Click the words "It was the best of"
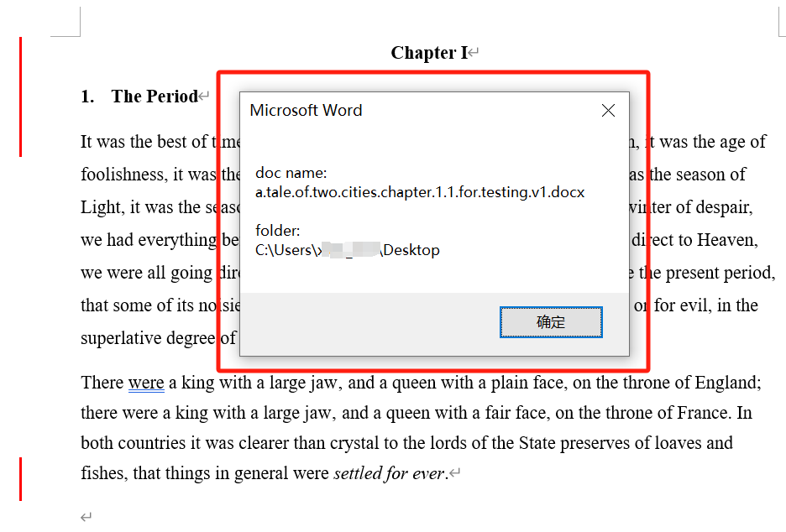This screenshot has height=532, width=786. (x=144, y=142)
